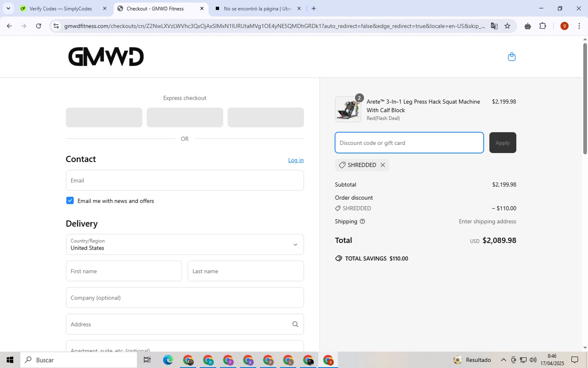Click the First name field
Screen dimensions: 588x368
123,271
